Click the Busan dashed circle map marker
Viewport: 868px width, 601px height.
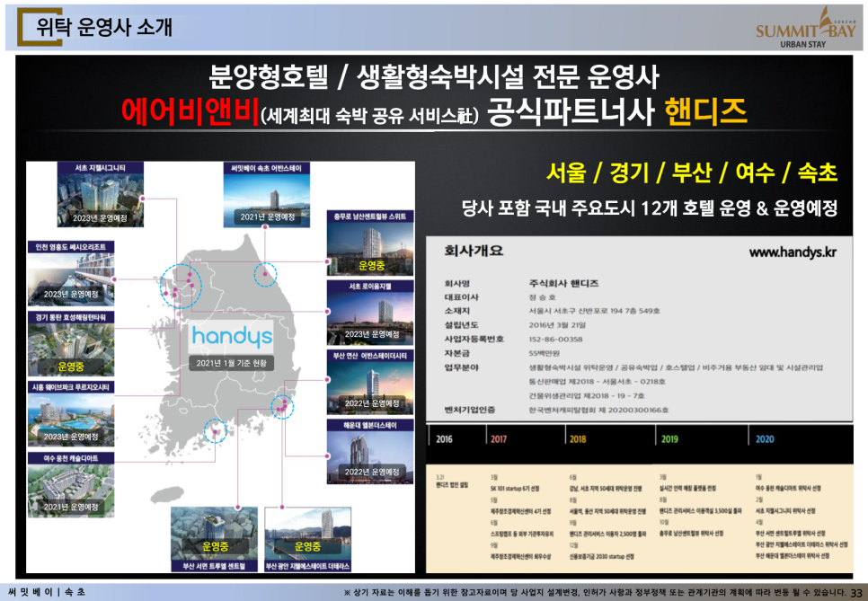coord(282,407)
